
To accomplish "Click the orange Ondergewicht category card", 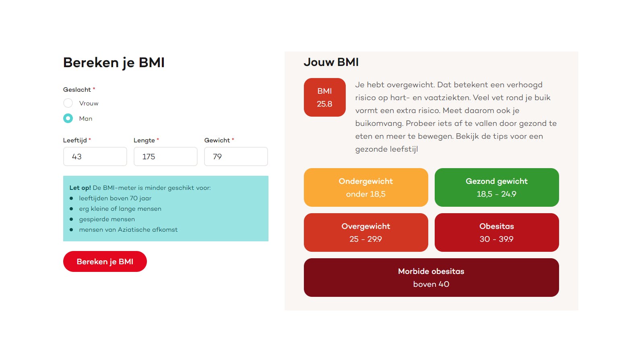I will [x=365, y=187].
